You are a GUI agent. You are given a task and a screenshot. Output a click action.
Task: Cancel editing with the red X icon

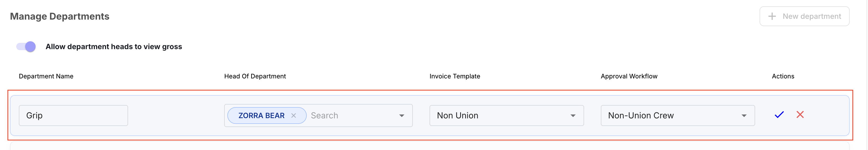pos(800,114)
